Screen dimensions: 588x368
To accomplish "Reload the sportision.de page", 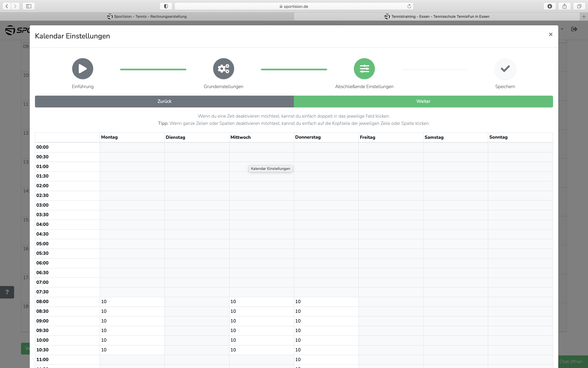I will pyautogui.click(x=409, y=6).
